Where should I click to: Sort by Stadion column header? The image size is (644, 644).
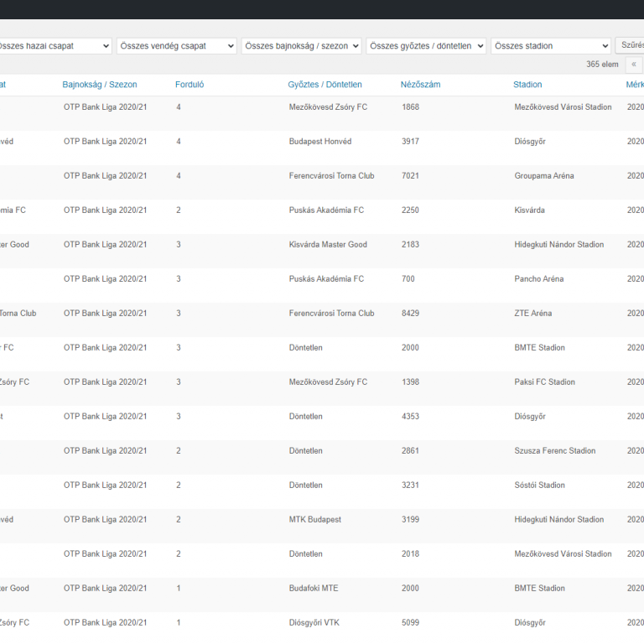tap(527, 85)
